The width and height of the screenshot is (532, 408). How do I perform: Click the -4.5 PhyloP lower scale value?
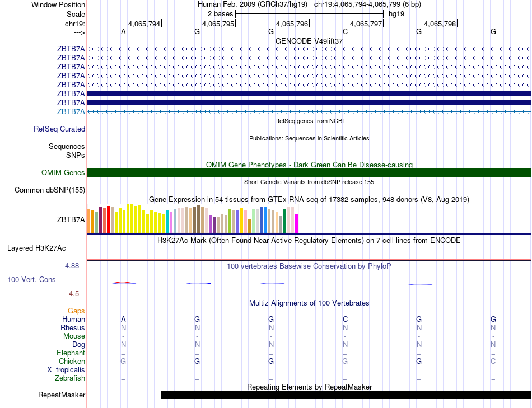point(73,294)
